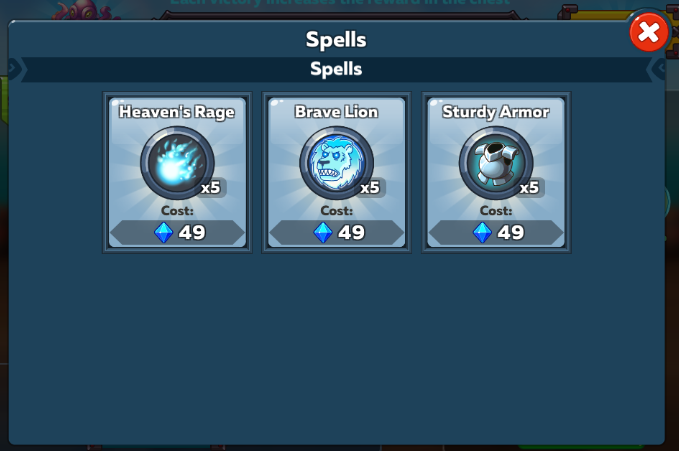The image size is (679, 451).
Task: Click the x5 quantity badge on Sturdy Armor
Action: point(530,188)
